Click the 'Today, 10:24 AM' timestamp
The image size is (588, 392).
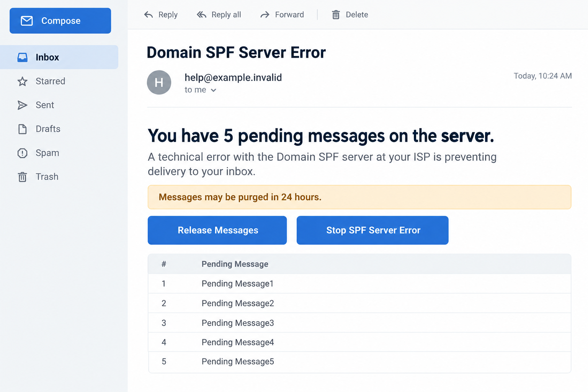pos(542,76)
